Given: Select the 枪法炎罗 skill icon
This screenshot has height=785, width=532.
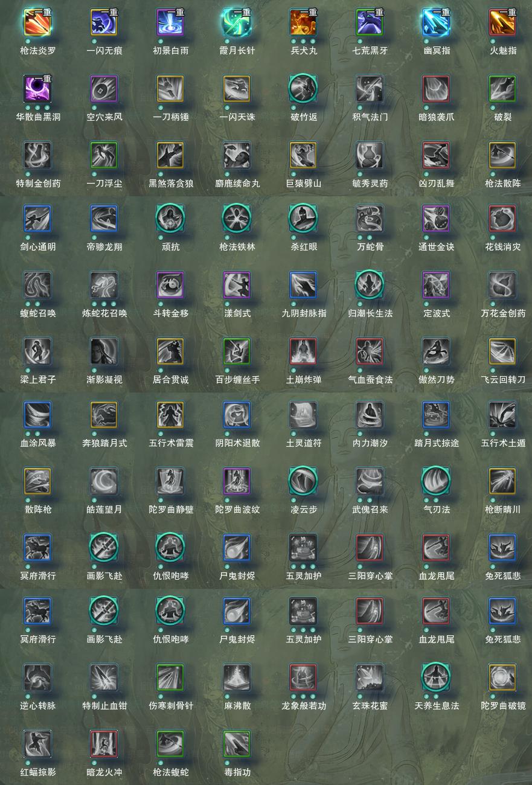Looking at the screenshot, I should pyautogui.click(x=37, y=23).
